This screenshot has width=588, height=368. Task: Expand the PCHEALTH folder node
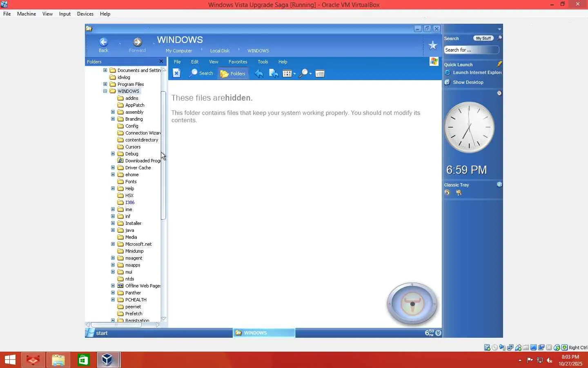pyautogui.click(x=113, y=300)
